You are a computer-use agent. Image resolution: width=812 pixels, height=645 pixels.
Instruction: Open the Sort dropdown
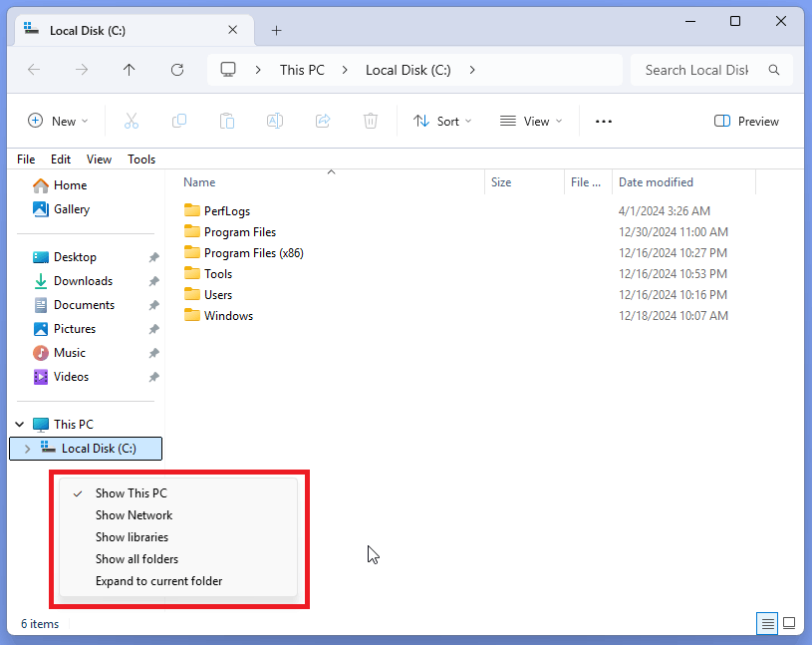pyautogui.click(x=442, y=122)
